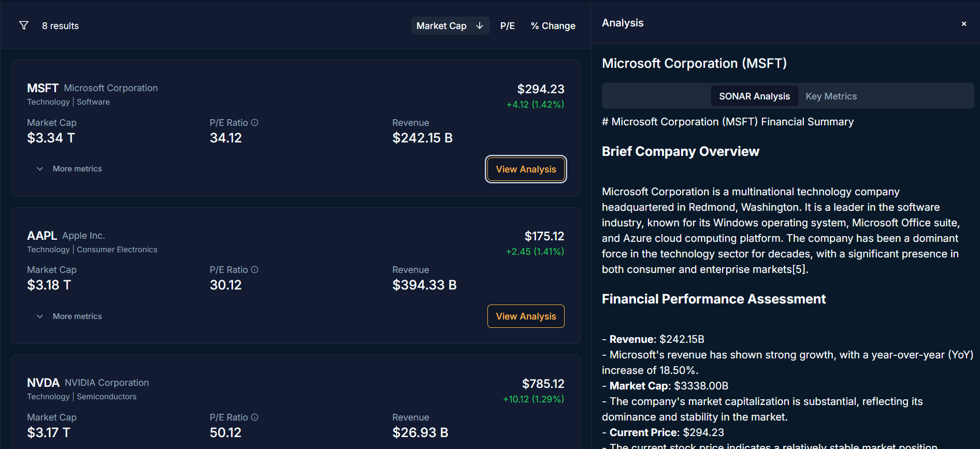Sort results by P/E

click(507, 26)
